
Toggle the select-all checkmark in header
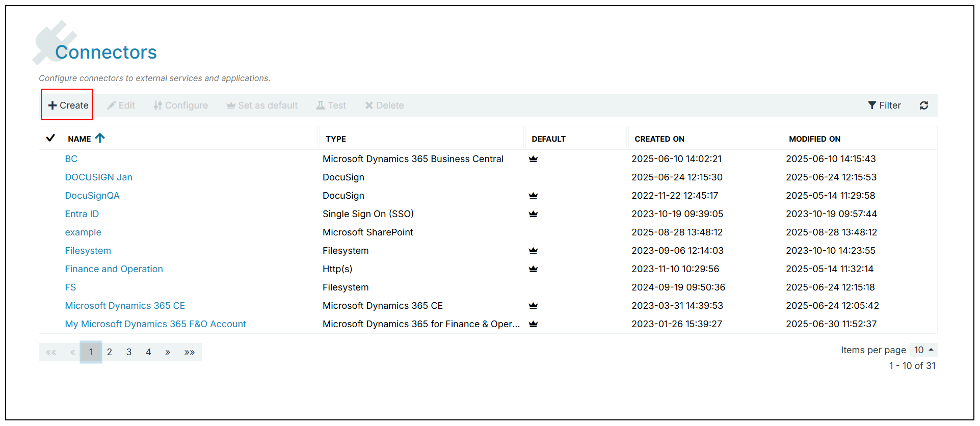[50, 138]
